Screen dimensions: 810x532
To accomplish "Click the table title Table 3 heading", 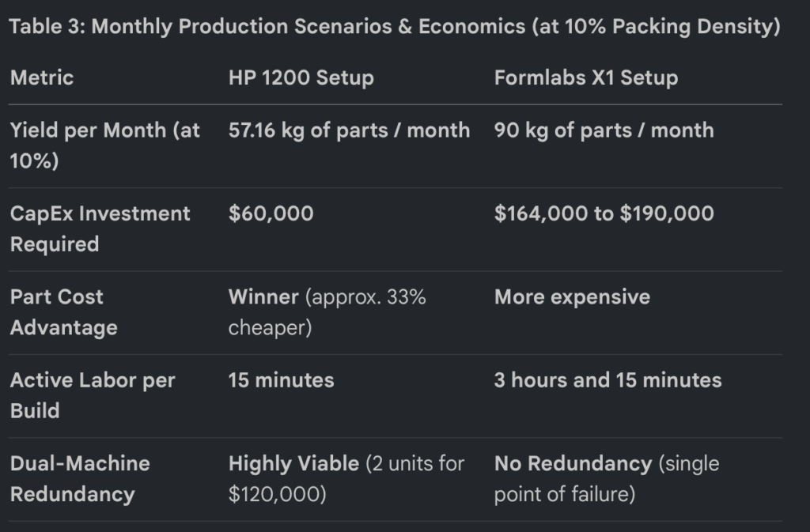I will pos(395,27).
